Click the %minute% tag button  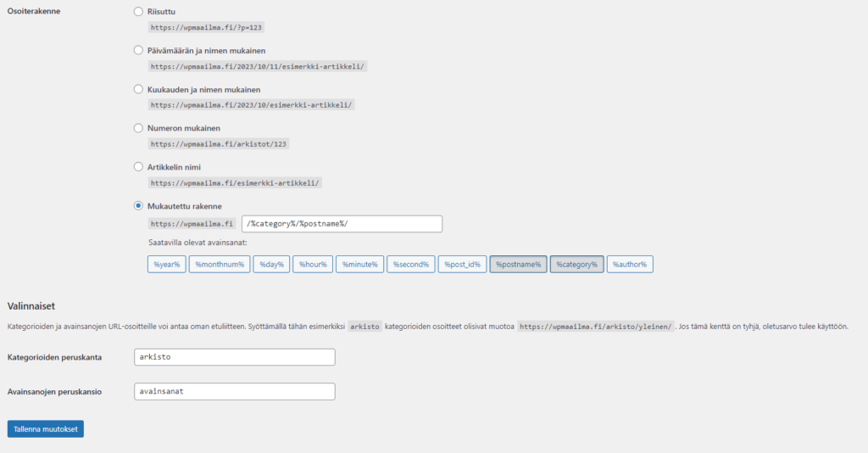pyautogui.click(x=359, y=264)
